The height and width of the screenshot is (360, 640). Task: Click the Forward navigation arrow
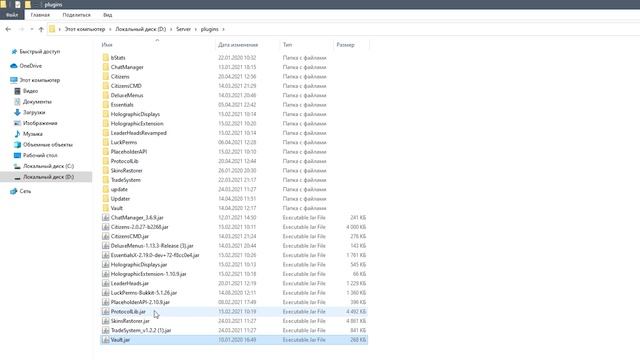click(x=21, y=29)
